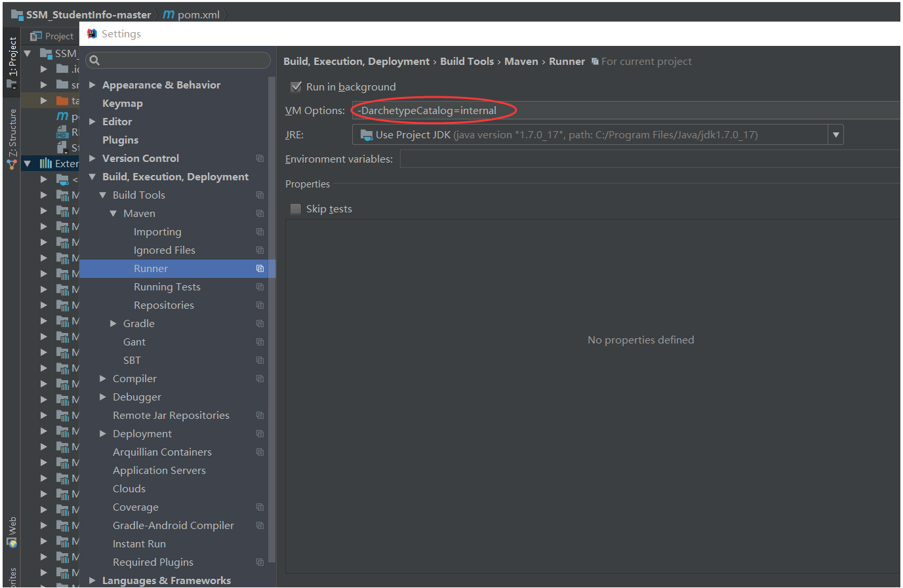
Task: Click project-level icon next to Version Control
Action: 260,159
